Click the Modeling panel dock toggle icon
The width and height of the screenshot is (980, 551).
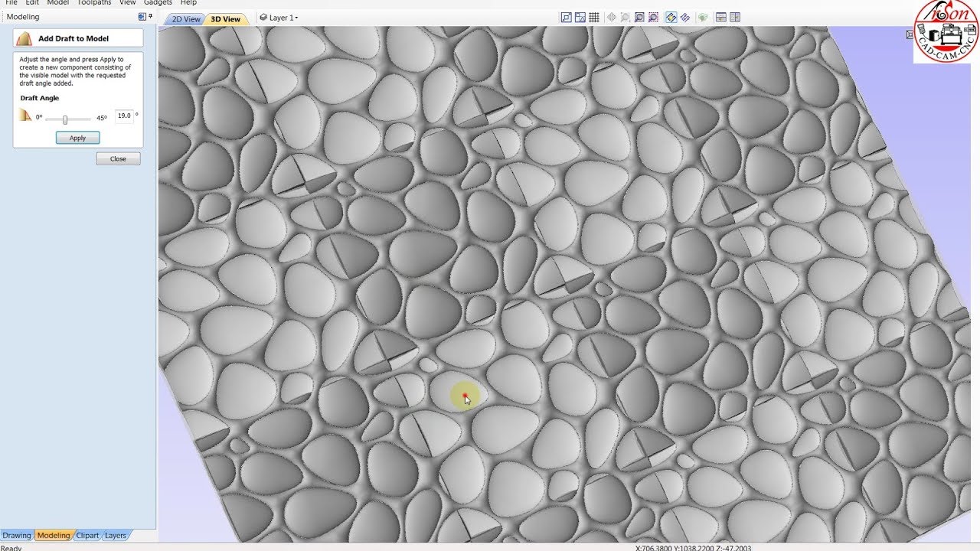point(142,16)
